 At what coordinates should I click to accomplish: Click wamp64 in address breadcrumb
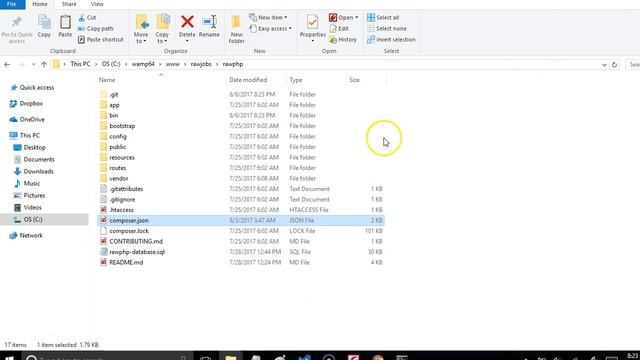143,64
